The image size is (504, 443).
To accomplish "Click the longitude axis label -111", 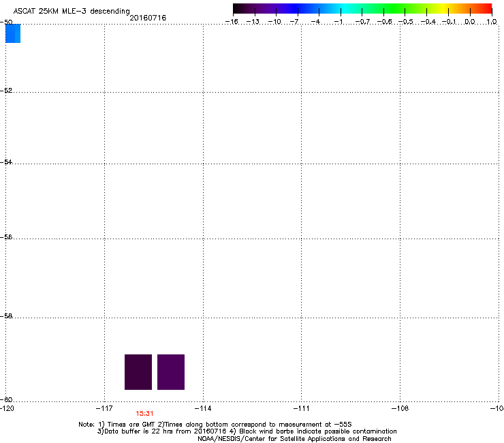I will (x=301, y=408).
